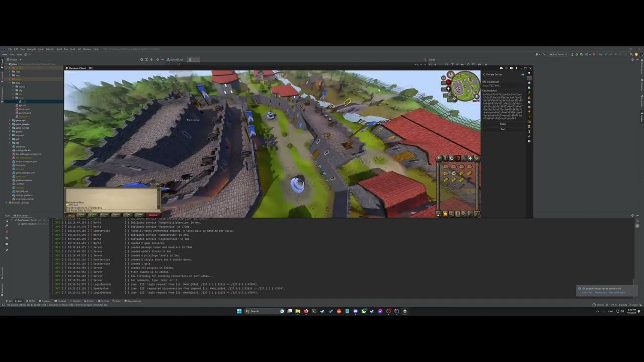Toggle the Private Server plugin switch

click(x=523, y=74)
